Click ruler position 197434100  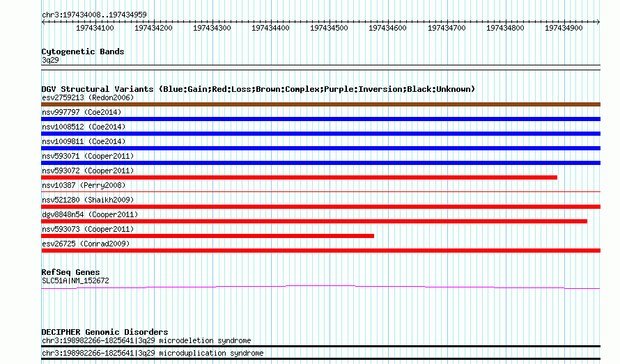click(x=95, y=28)
